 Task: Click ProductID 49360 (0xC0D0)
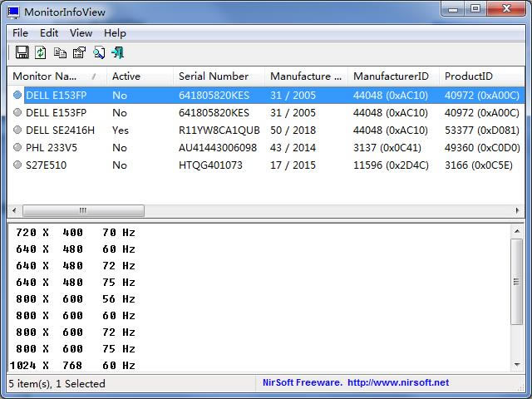click(x=482, y=148)
